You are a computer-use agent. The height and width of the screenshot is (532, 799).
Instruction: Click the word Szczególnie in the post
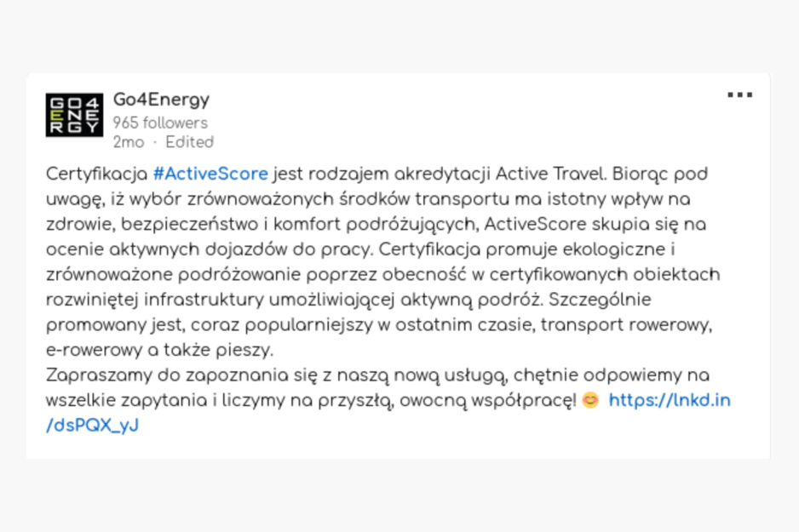[x=600, y=300]
